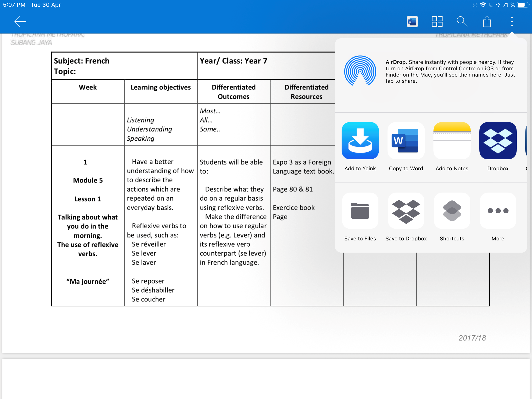Tap 'Learning objectives' column header

(x=161, y=87)
